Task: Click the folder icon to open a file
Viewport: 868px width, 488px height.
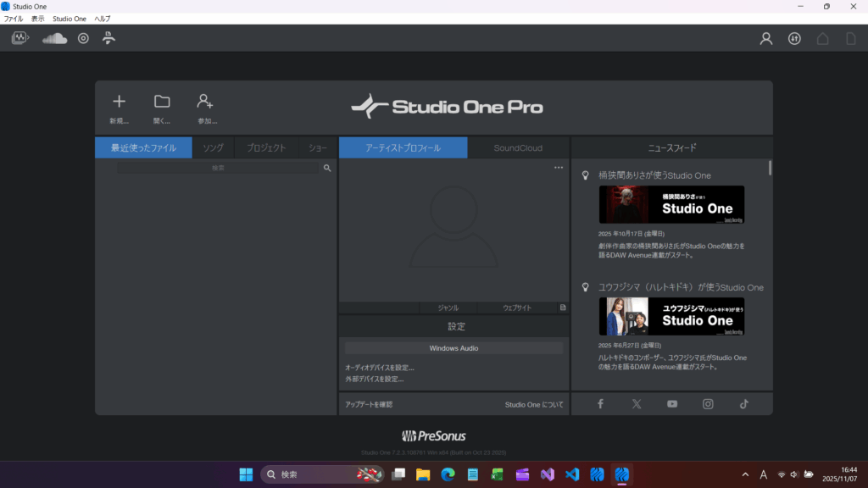Action: pyautogui.click(x=162, y=103)
